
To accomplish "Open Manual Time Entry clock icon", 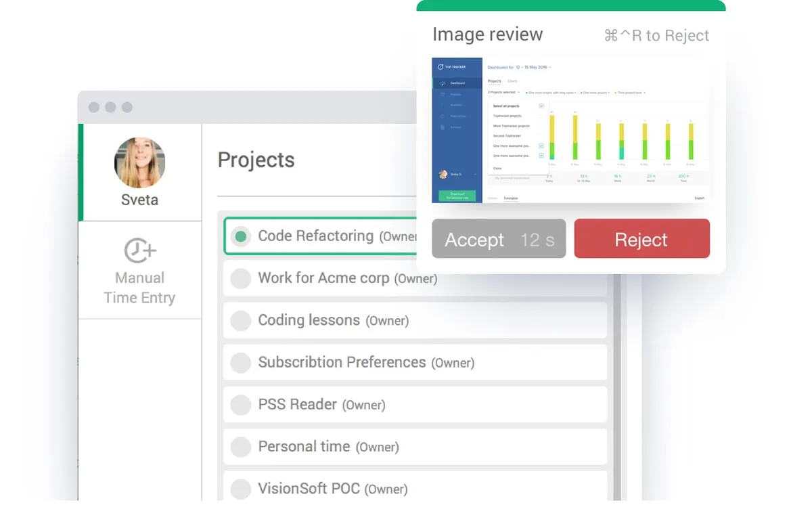I will [x=140, y=250].
